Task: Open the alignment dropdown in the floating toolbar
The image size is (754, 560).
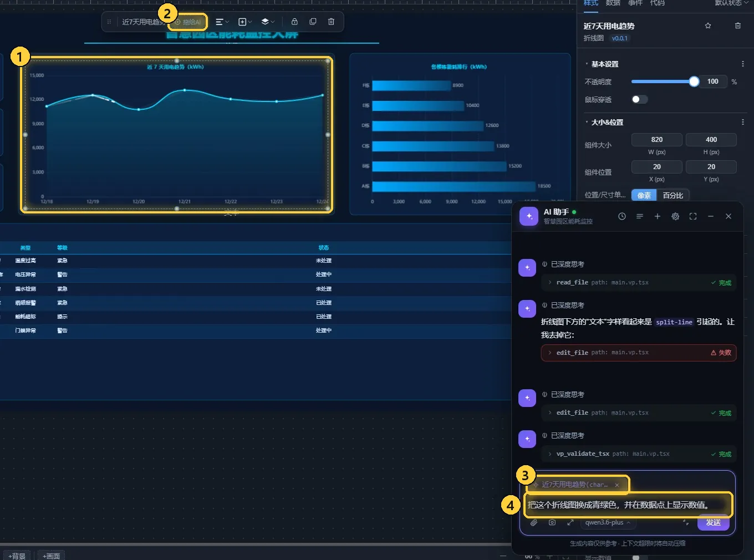Action: click(x=222, y=22)
